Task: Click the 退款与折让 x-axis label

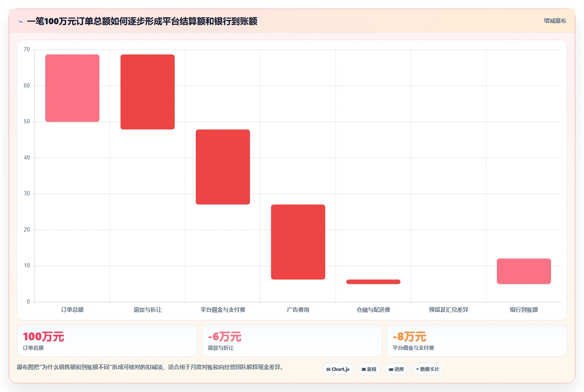Action: pyautogui.click(x=148, y=310)
